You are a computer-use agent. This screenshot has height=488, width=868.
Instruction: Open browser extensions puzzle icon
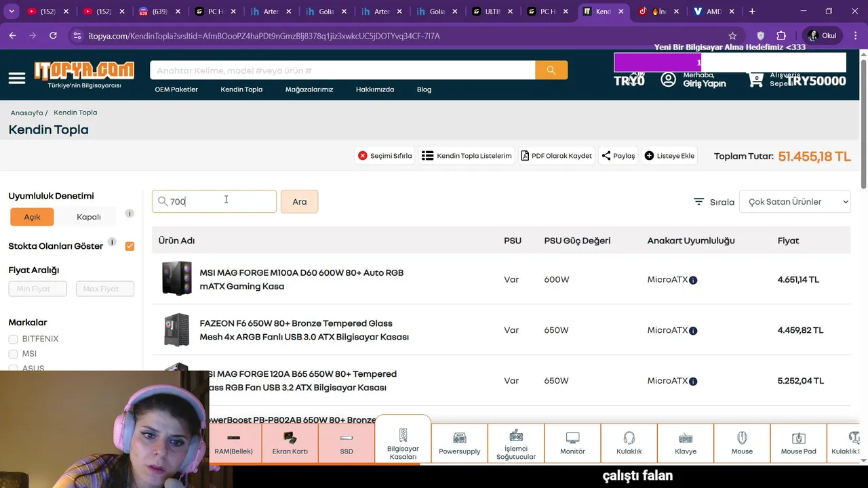pyautogui.click(x=781, y=36)
